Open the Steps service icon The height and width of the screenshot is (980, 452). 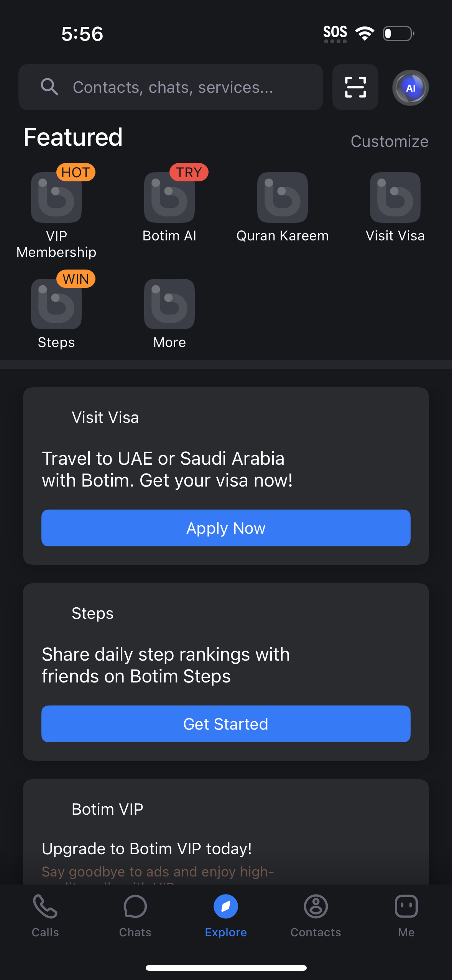pos(56,304)
